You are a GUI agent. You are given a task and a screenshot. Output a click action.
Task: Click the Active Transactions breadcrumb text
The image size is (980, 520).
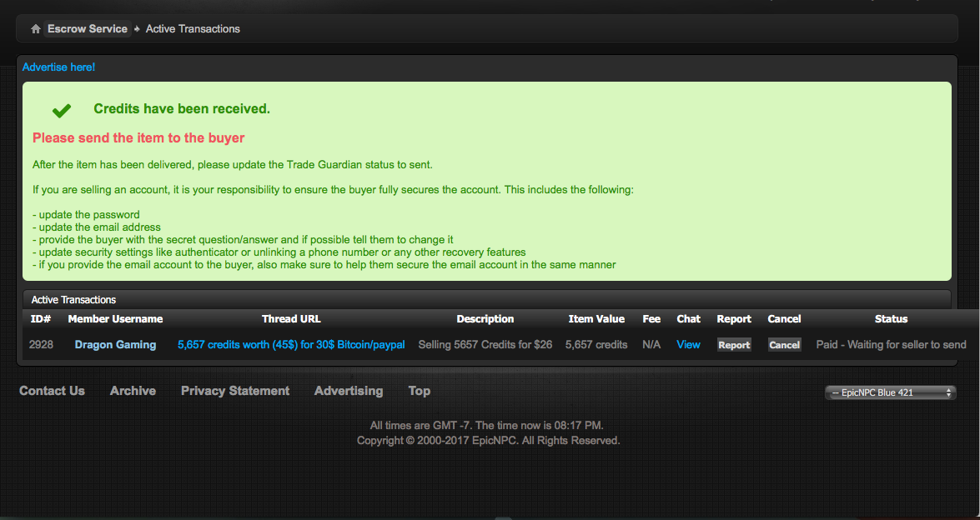point(193,28)
